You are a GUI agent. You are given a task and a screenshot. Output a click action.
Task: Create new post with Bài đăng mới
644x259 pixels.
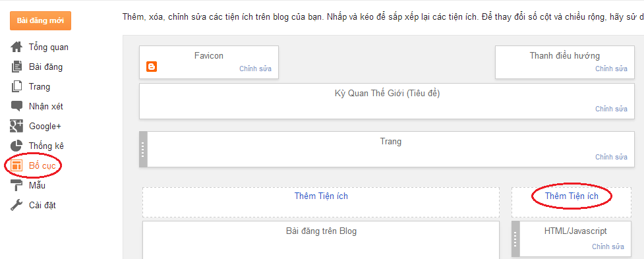(x=41, y=20)
